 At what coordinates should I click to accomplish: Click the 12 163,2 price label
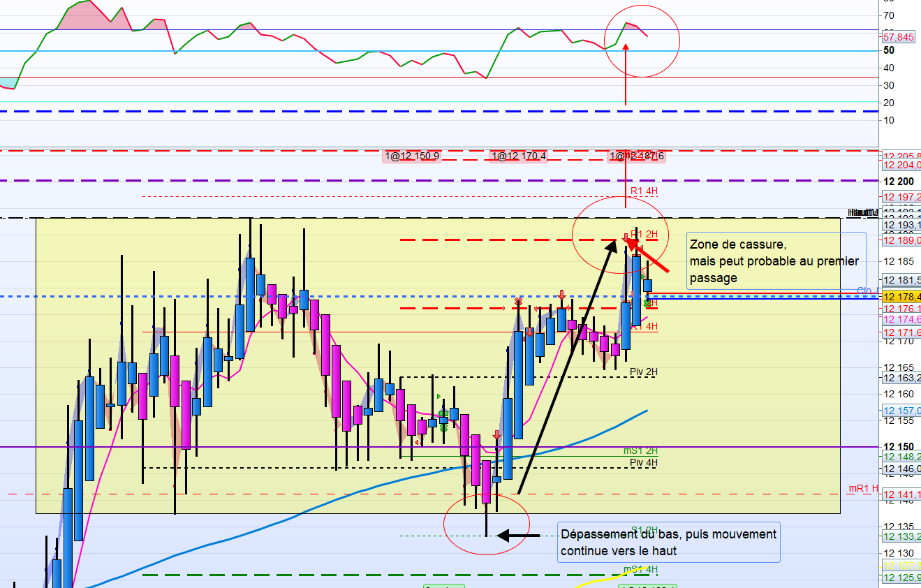901,378
